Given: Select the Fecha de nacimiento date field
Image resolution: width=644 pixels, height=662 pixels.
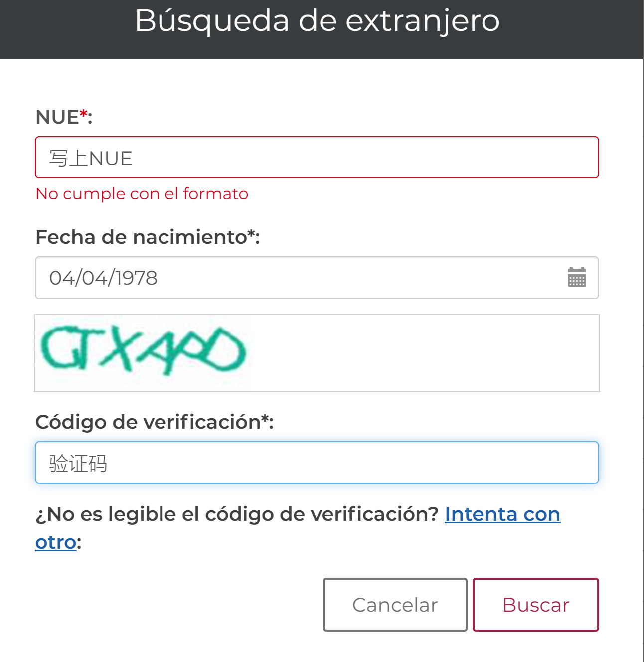Looking at the screenshot, I should click(x=317, y=278).
